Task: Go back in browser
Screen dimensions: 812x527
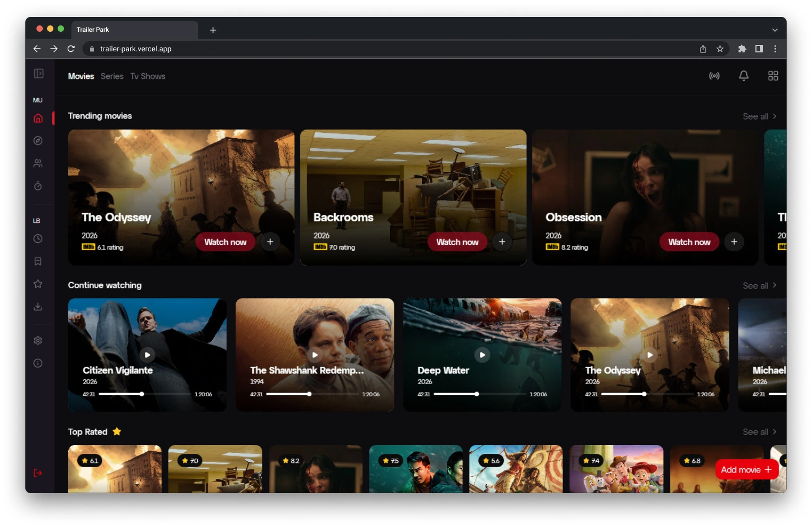Action: (37, 49)
